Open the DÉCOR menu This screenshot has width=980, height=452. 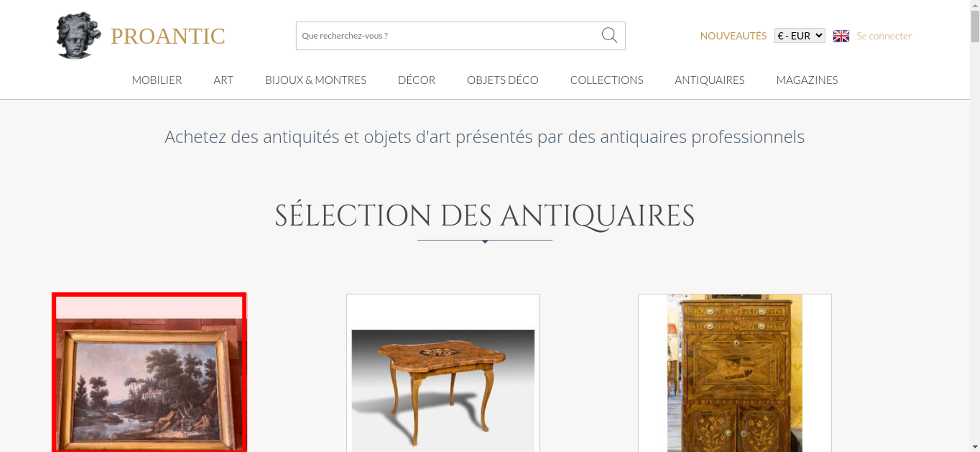[x=416, y=80]
